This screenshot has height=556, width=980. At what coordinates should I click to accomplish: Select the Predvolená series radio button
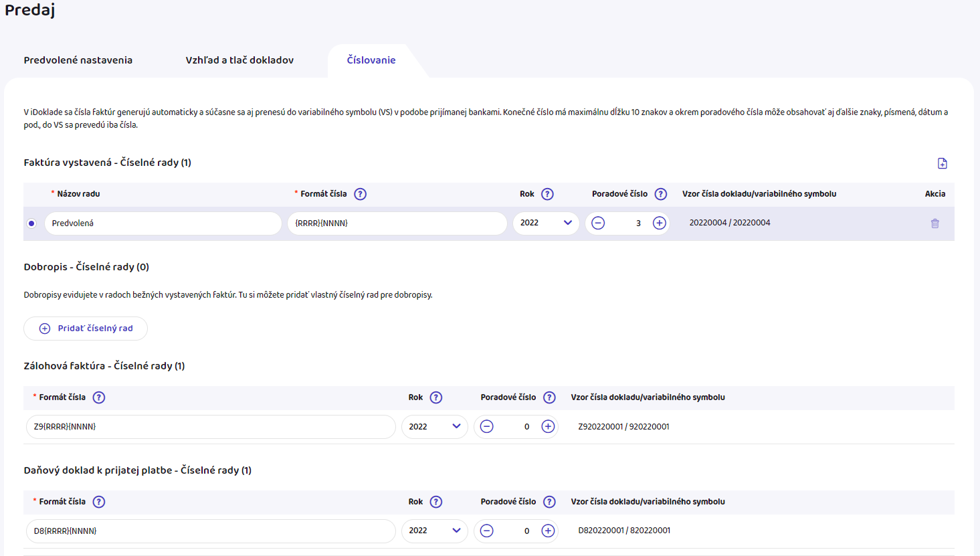(x=31, y=223)
